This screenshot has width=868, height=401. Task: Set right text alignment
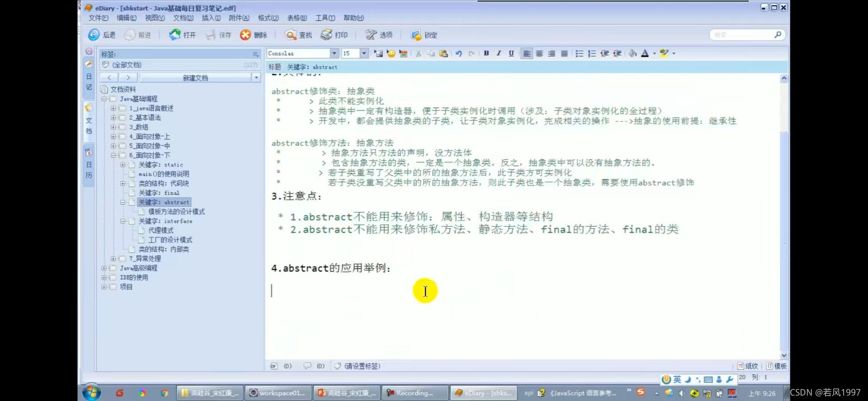pos(552,53)
